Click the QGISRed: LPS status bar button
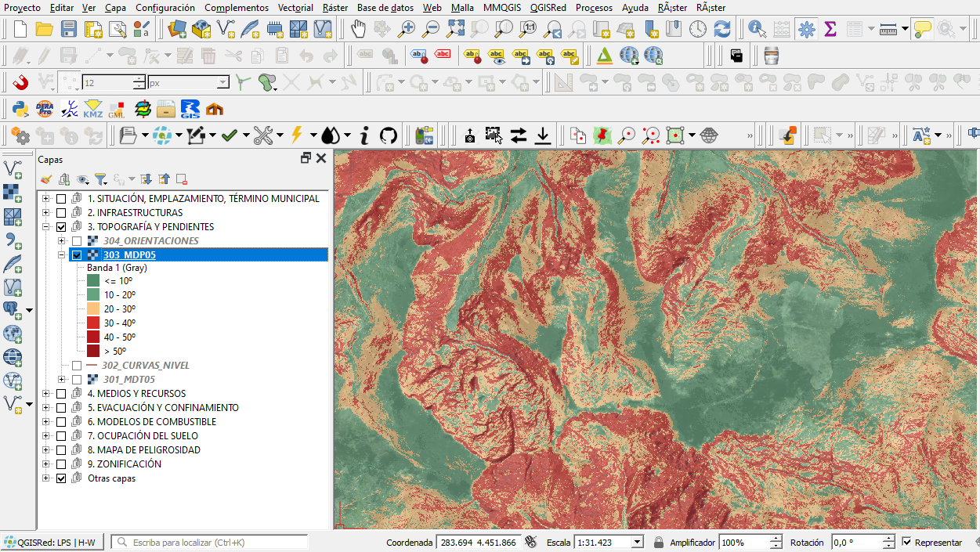The width and height of the screenshot is (980, 552). pyautogui.click(x=50, y=541)
